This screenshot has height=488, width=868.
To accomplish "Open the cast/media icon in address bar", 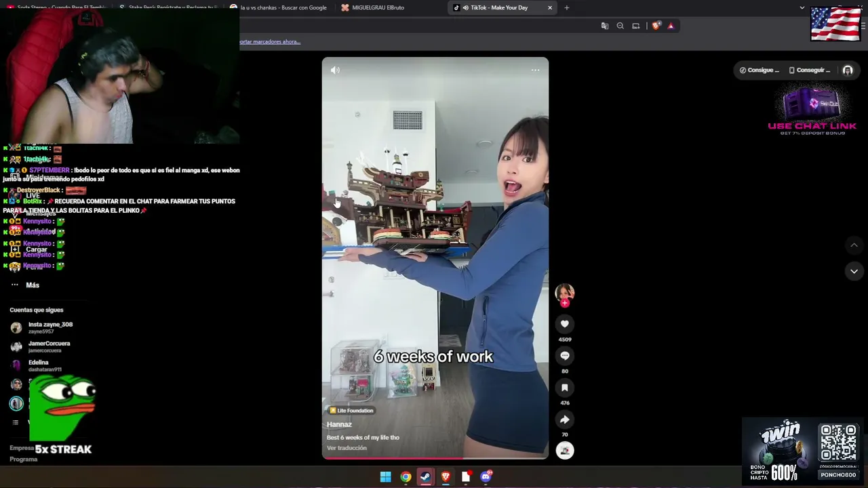I will click(x=635, y=26).
